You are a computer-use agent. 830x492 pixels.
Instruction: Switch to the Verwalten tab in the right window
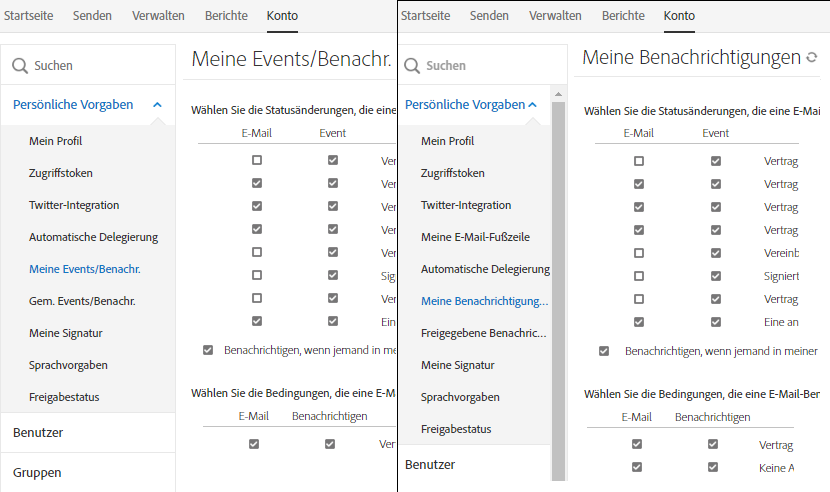tap(555, 16)
